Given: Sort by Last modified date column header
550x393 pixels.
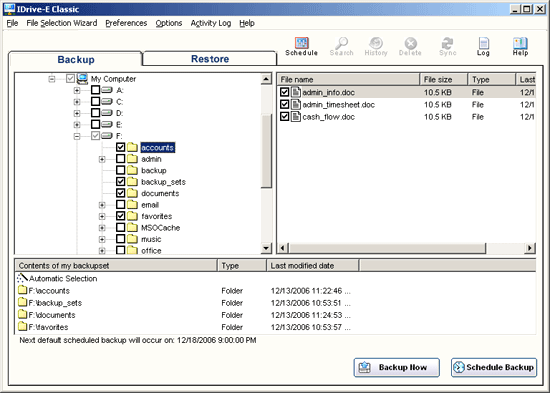Looking at the screenshot, I should [313, 266].
